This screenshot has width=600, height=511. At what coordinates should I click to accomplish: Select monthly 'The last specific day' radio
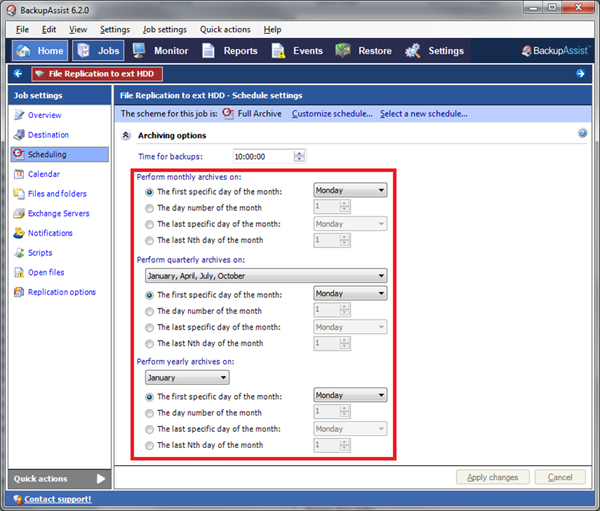coord(149,224)
